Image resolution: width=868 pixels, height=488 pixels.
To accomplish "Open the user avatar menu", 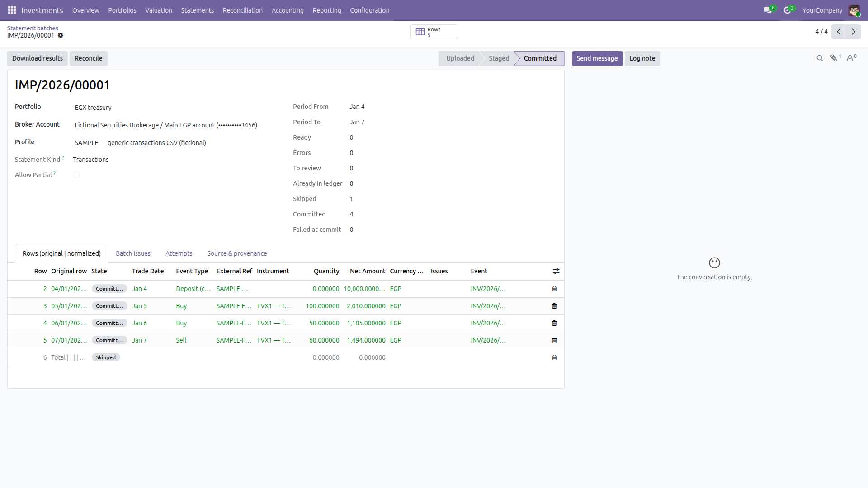I will point(854,10).
